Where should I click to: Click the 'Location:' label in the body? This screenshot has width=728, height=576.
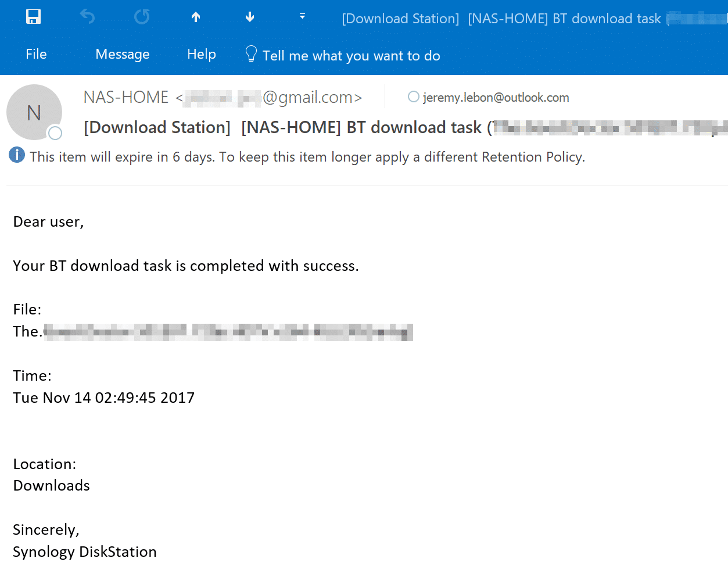click(45, 464)
